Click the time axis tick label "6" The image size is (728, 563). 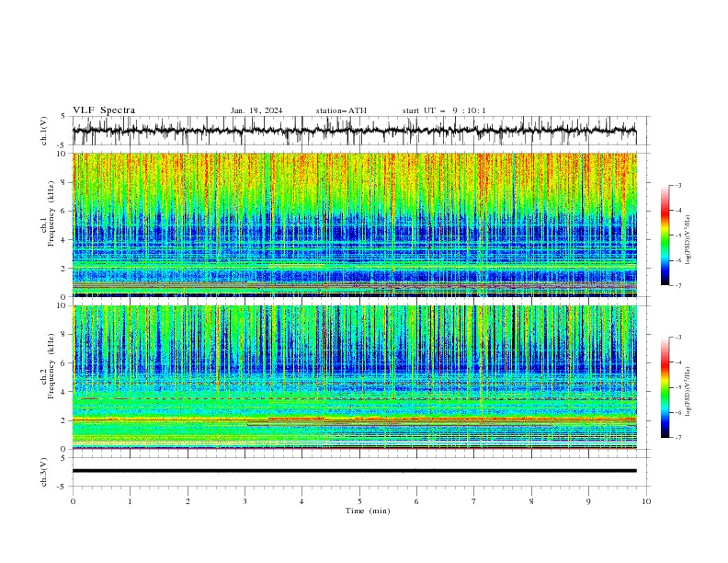pos(416,501)
